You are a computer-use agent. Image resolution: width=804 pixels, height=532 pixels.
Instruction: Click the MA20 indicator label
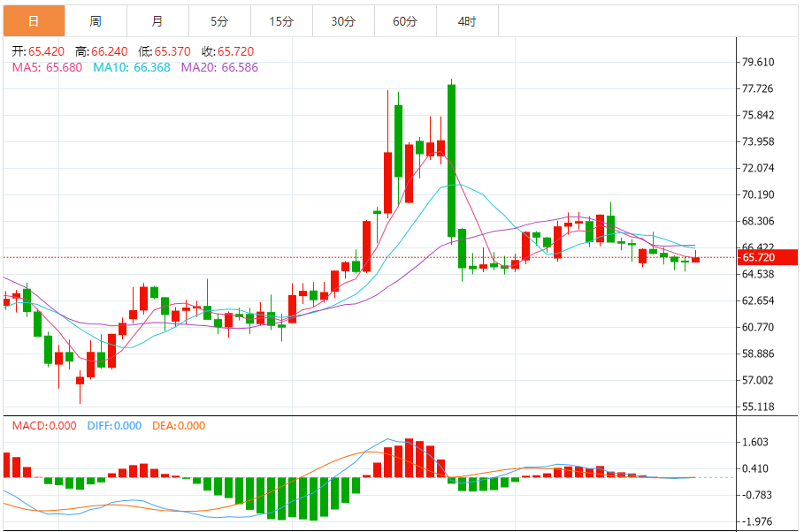(x=219, y=67)
